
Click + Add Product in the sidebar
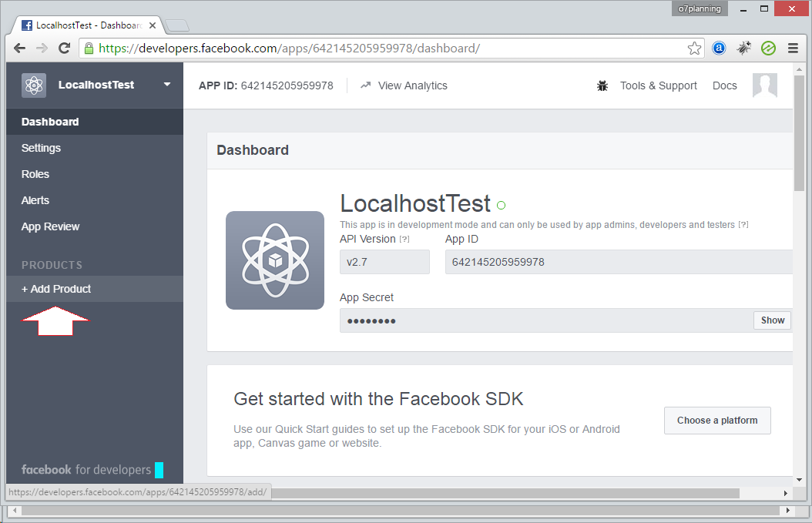pyautogui.click(x=95, y=289)
